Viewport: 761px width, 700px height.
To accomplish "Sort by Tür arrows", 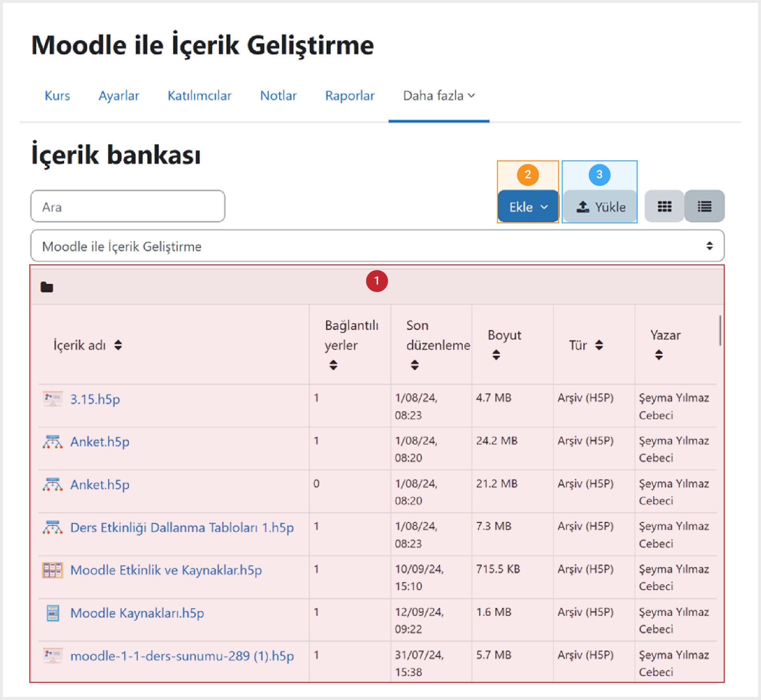I will 599,345.
